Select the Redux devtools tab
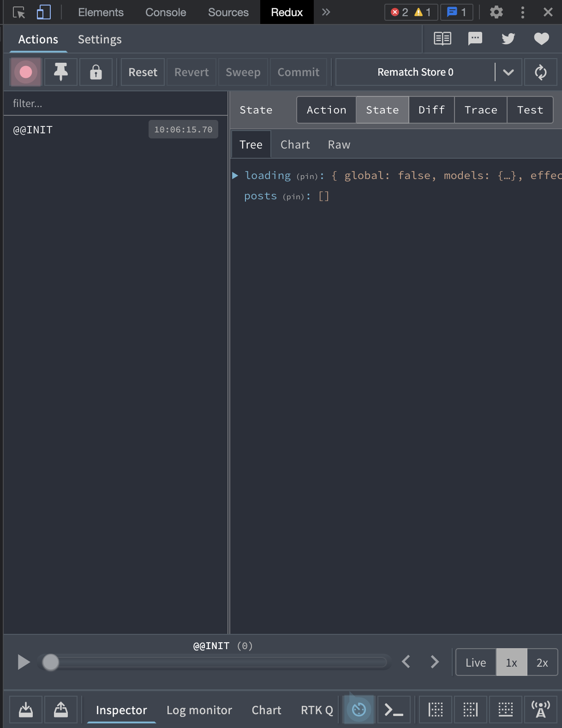Viewport: 562px width, 728px height. coord(287,12)
